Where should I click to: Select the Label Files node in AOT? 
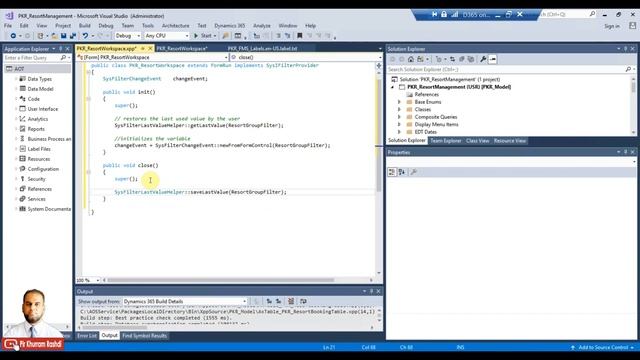tap(39, 149)
